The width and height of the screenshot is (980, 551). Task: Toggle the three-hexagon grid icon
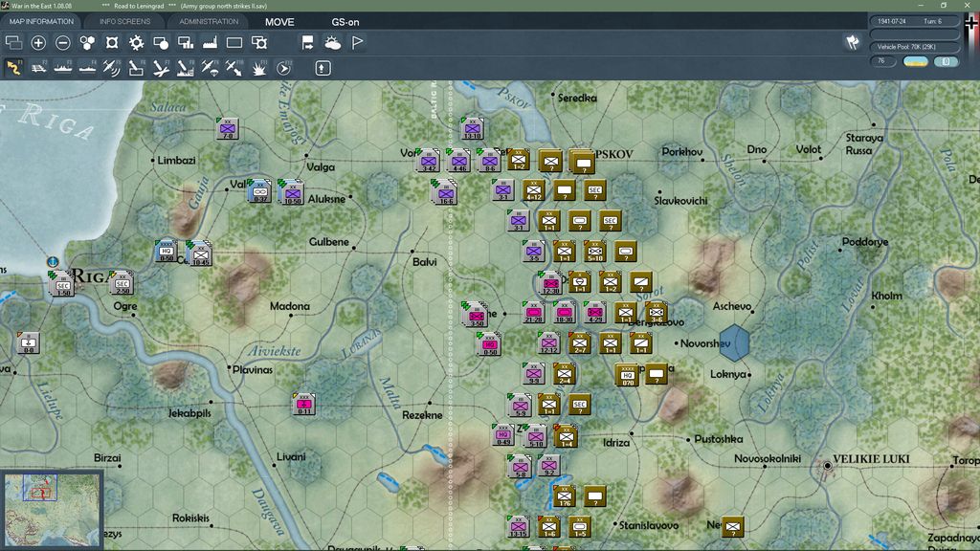coord(87,42)
